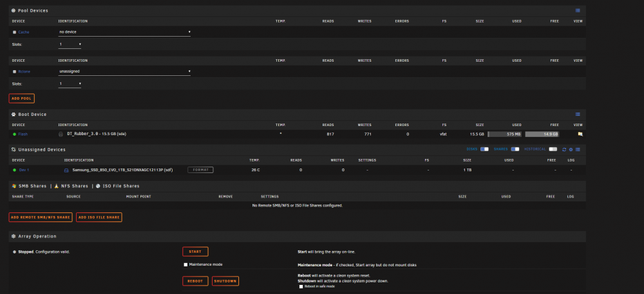Click the Flash size value 15.5 GB
Screen dimensions: 644x294
tap(477, 134)
